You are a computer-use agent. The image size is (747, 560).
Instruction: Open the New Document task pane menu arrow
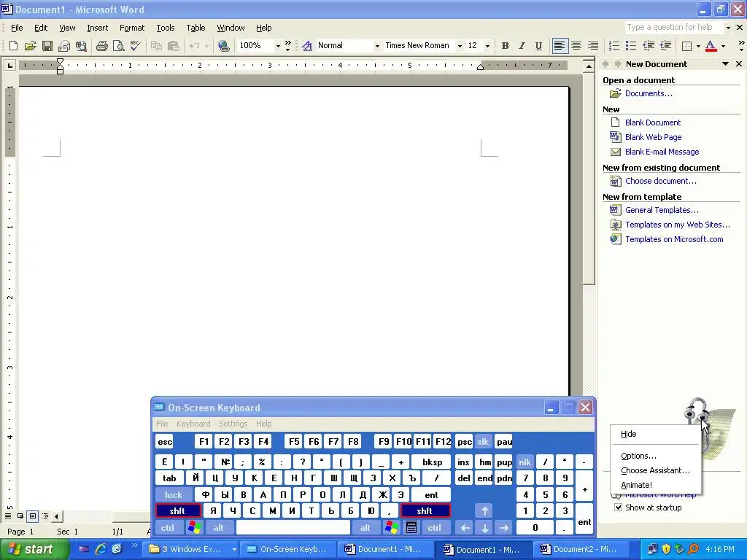click(725, 64)
